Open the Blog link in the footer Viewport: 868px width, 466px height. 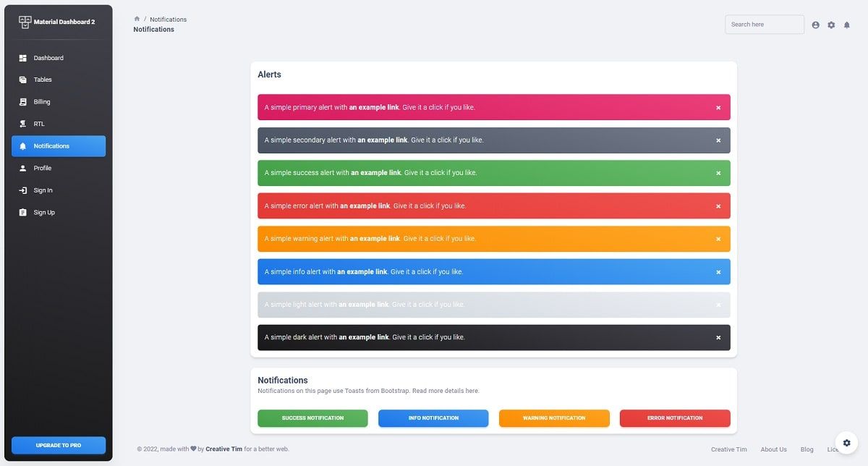click(807, 449)
